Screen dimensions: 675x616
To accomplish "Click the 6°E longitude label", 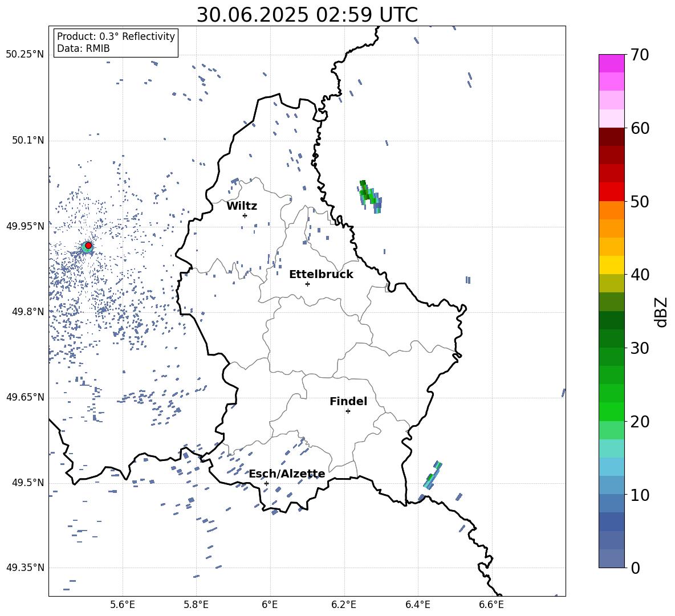I will tap(270, 605).
